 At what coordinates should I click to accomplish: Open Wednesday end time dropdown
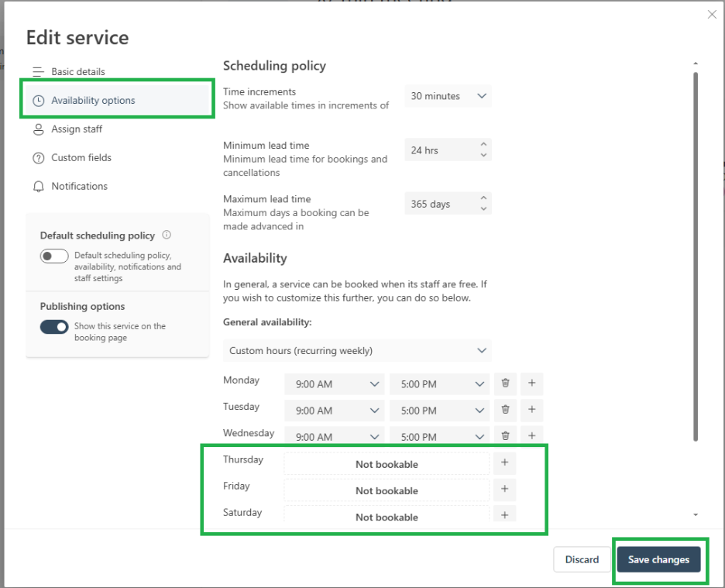pos(439,436)
